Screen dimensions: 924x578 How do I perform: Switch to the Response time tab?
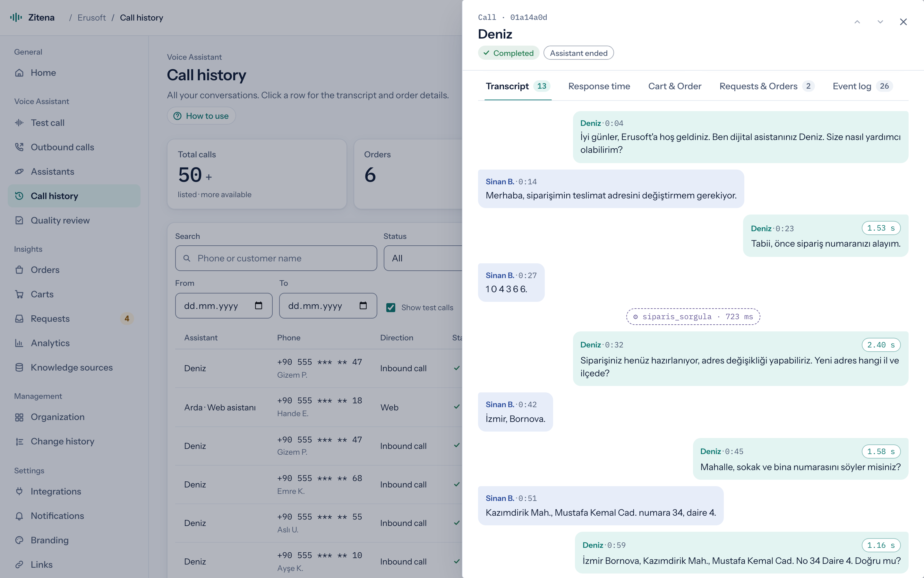point(599,86)
